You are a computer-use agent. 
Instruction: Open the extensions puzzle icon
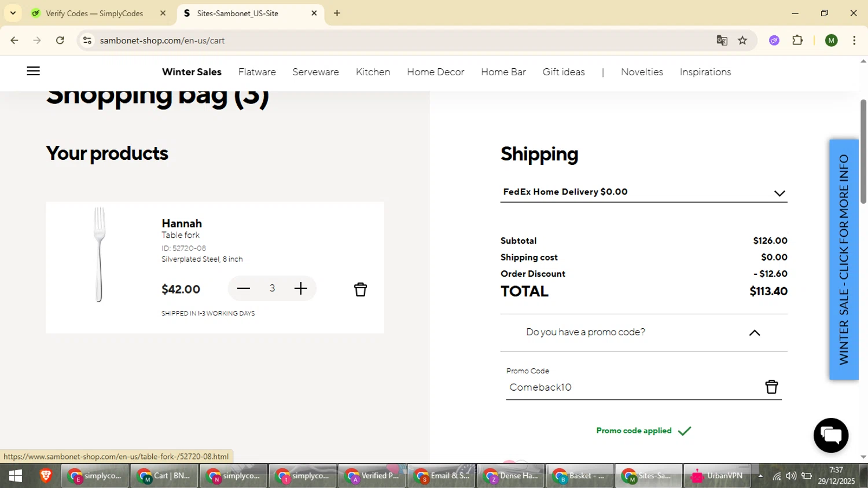(797, 41)
